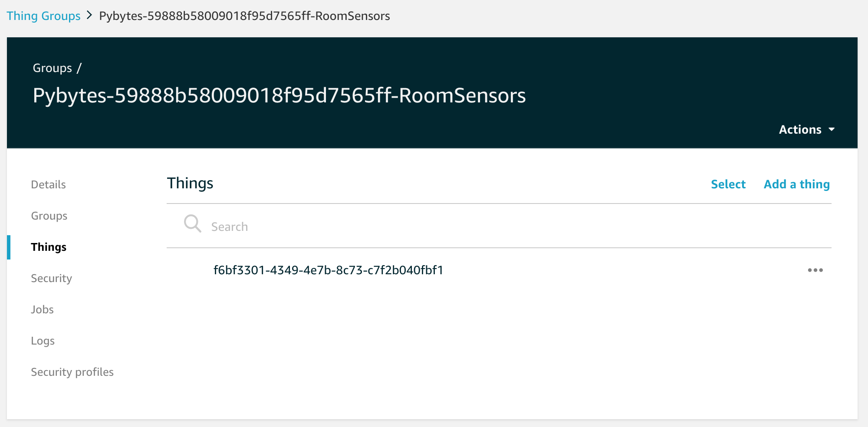Open the Thing Groups breadcrumb link

click(43, 16)
